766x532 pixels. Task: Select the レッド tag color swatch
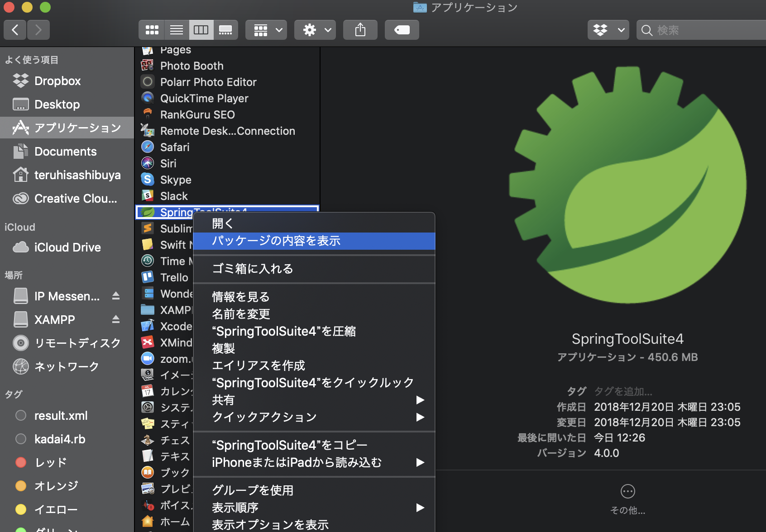pyautogui.click(x=21, y=462)
